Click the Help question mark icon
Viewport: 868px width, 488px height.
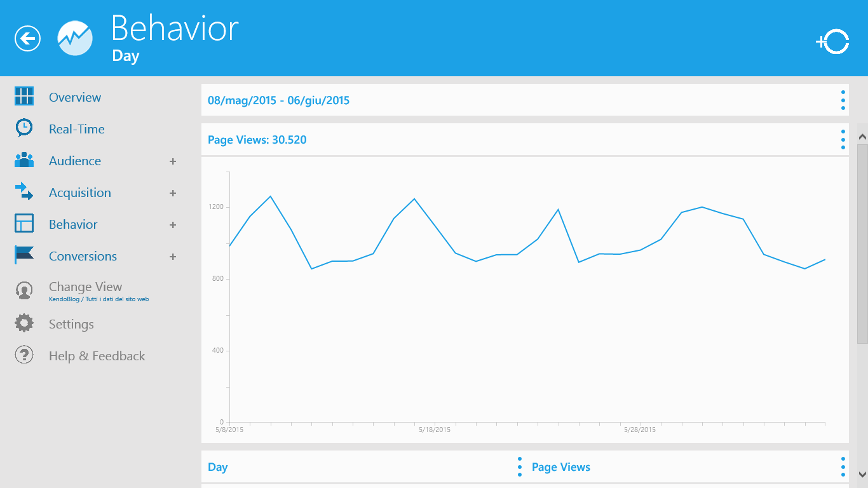click(24, 355)
